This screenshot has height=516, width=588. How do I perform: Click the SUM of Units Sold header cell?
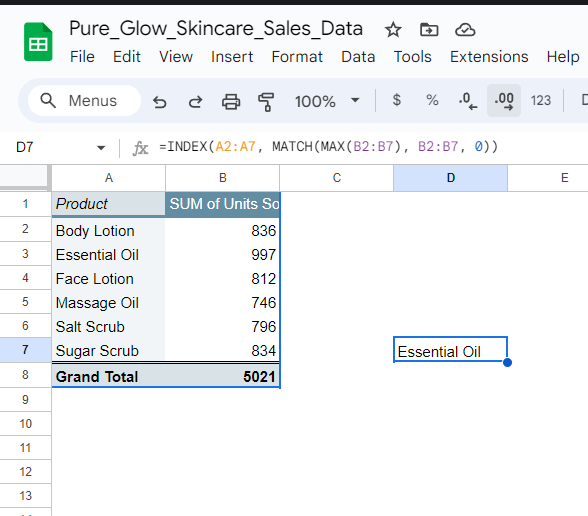click(x=222, y=204)
